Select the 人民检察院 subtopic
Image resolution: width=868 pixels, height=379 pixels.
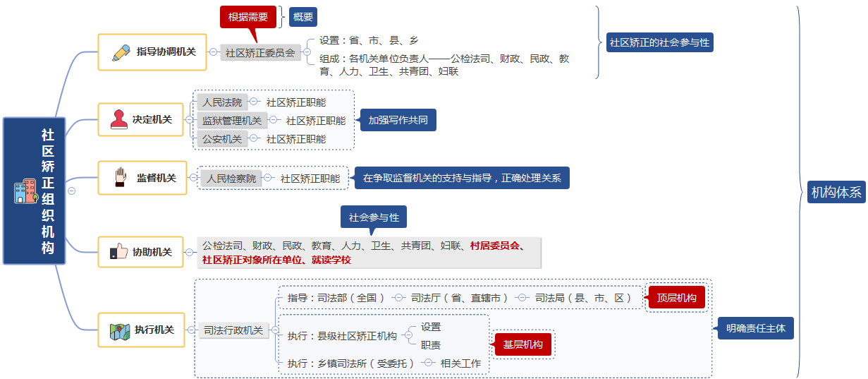coord(231,179)
